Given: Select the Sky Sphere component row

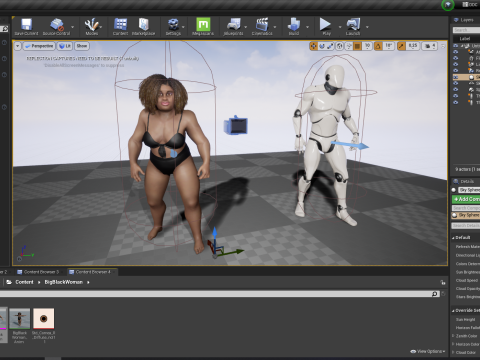Looking at the screenshot, I should pyautogui.click(x=466, y=215).
